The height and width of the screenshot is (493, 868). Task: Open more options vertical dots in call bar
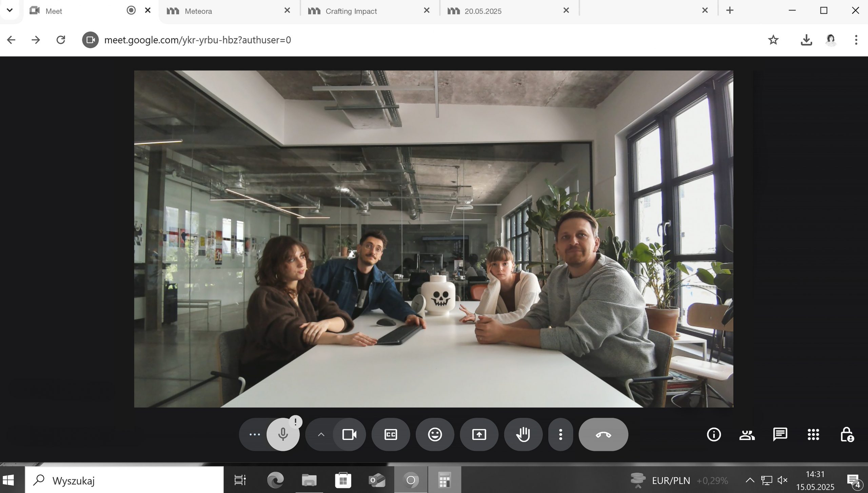(560, 434)
